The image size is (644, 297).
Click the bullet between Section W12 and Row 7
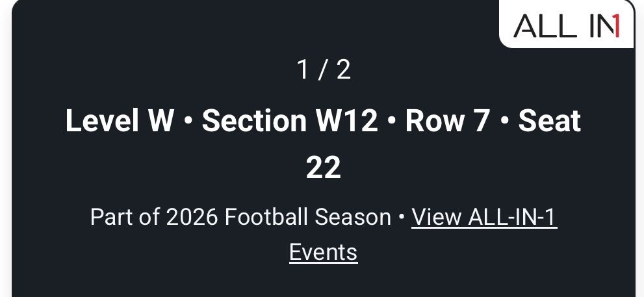[391, 122]
